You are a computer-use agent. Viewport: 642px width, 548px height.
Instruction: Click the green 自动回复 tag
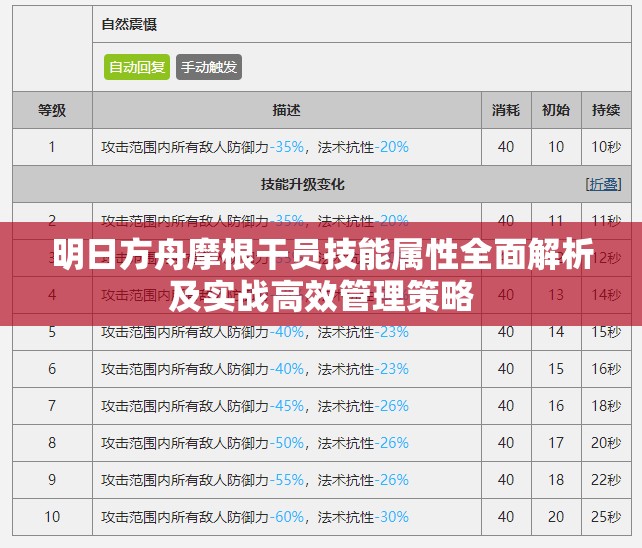pyautogui.click(x=137, y=67)
